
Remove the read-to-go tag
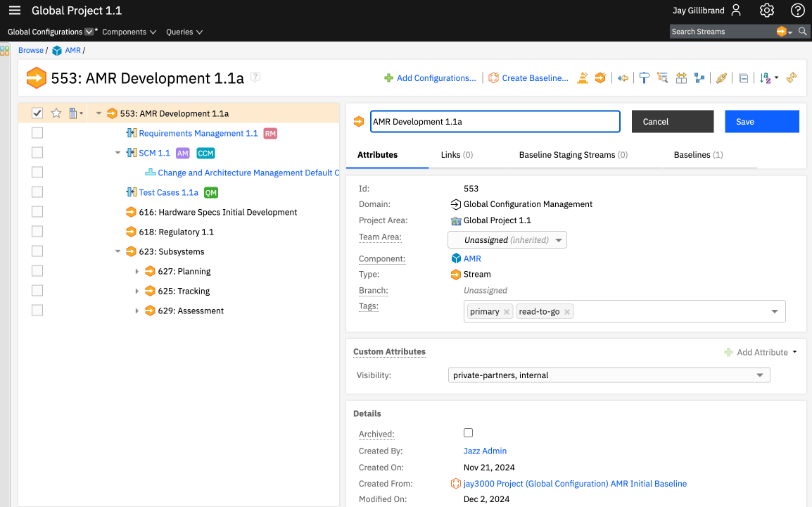coord(567,311)
